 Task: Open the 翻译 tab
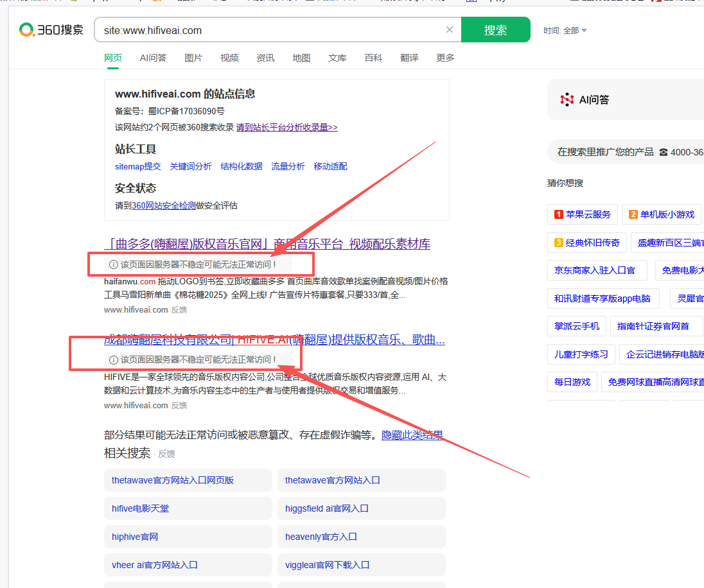(409, 58)
